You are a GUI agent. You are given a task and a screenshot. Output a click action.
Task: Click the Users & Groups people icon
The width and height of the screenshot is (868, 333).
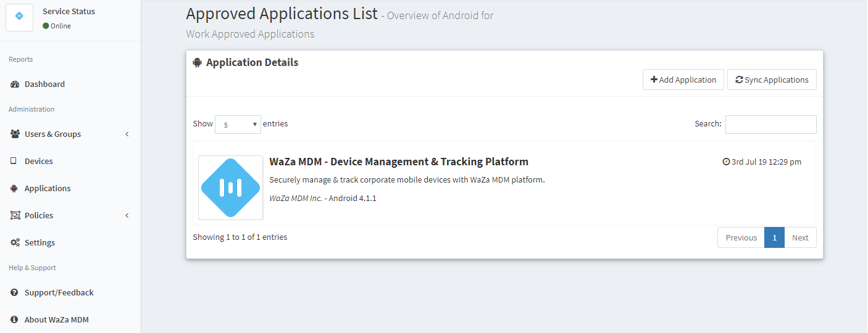15,134
